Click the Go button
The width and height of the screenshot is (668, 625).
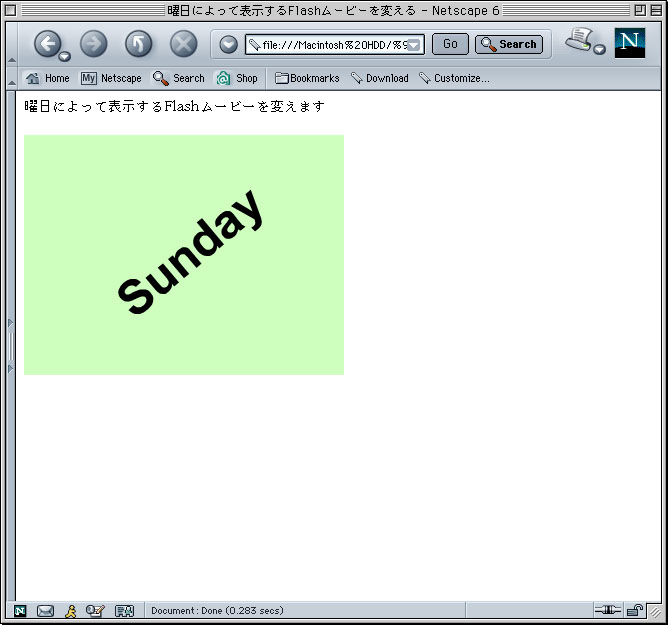(x=450, y=44)
